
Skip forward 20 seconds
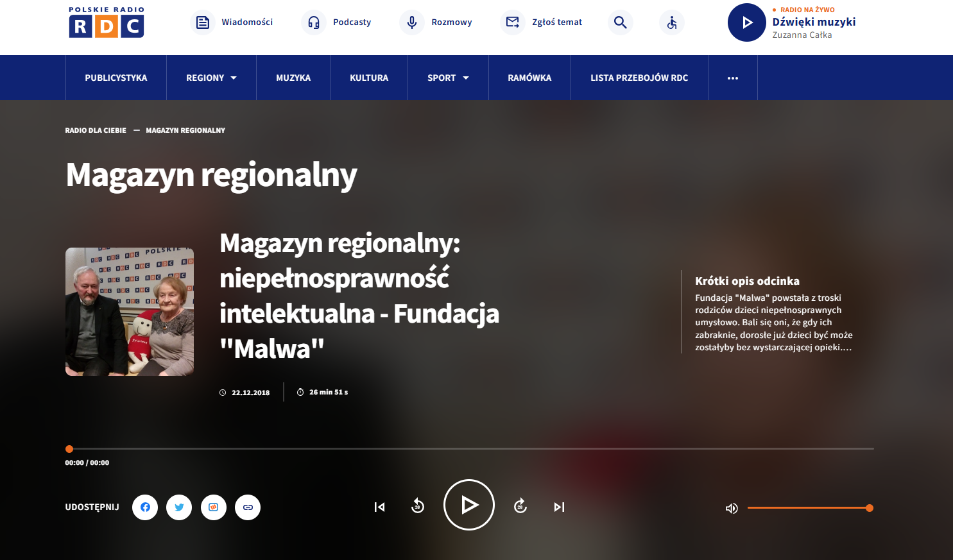click(520, 506)
